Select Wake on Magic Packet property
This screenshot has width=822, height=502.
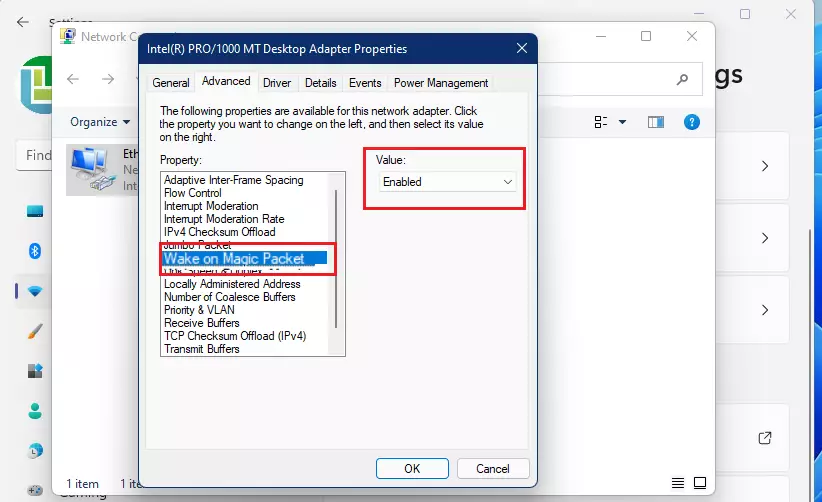[x=245, y=258]
